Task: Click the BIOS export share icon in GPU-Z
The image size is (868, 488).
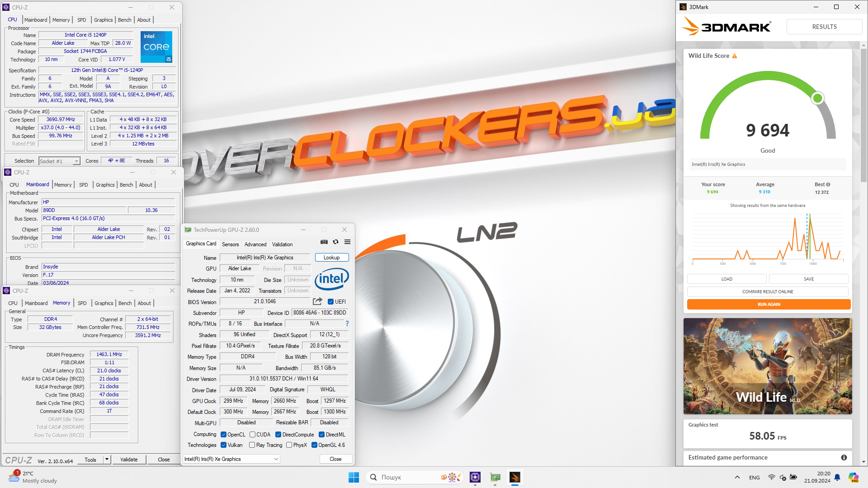Action: coord(318,301)
